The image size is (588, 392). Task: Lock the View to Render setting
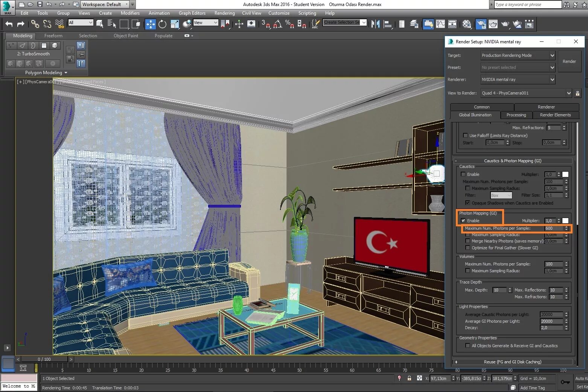coord(577,93)
